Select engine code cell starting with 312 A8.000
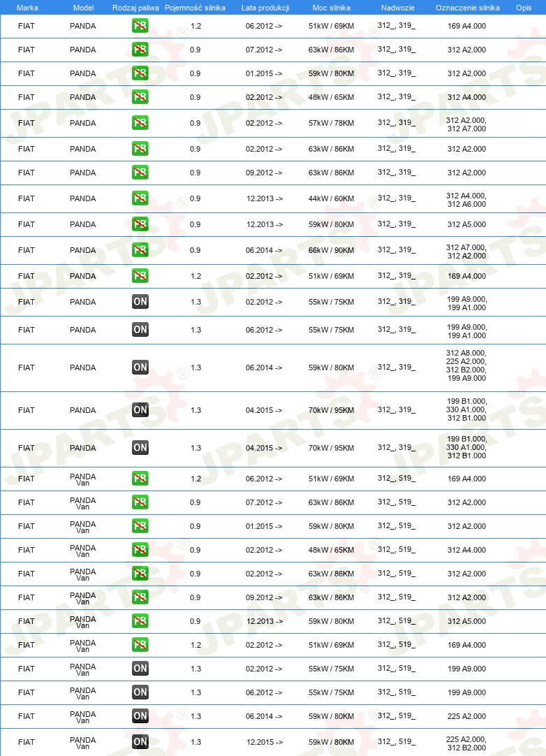The height and width of the screenshot is (756, 546). tap(466, 365)
